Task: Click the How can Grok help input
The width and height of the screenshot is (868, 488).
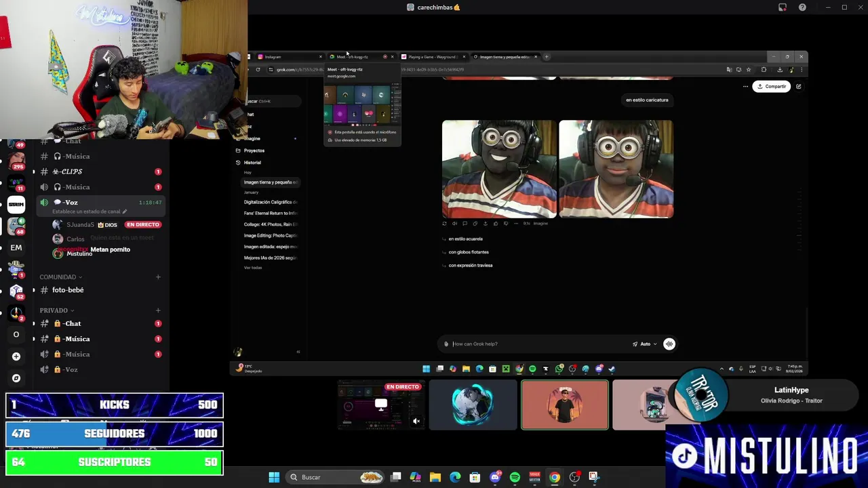Action: point(539,344)
